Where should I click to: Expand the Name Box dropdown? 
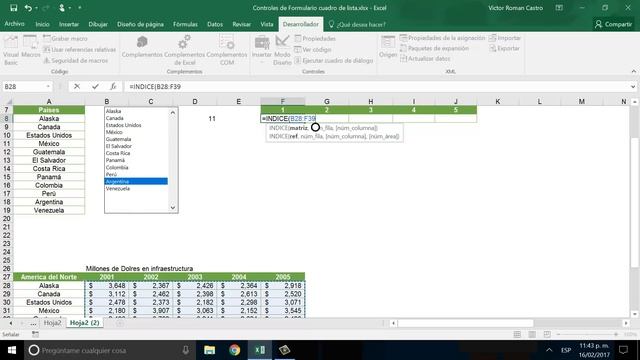(x=48, y=87)
